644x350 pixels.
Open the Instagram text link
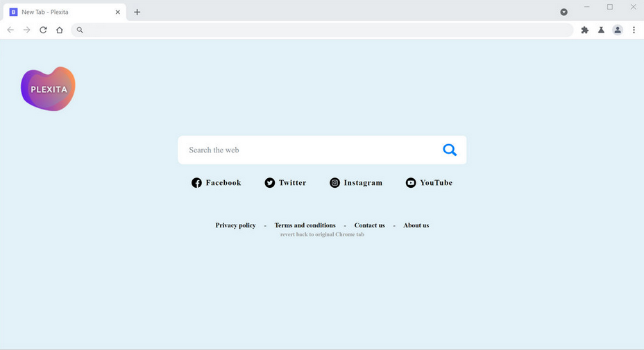point(363,182)
